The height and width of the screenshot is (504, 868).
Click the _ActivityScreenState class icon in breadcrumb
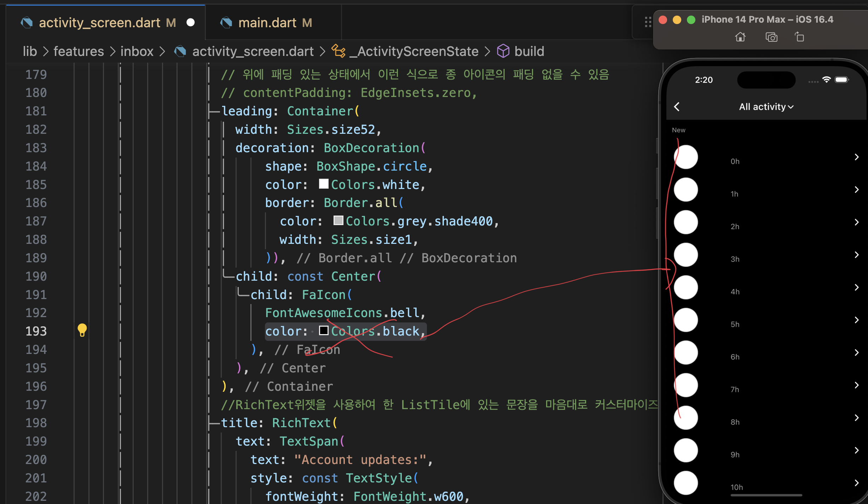coord(338,51)
